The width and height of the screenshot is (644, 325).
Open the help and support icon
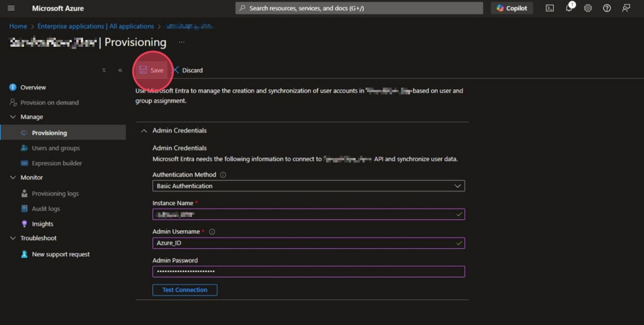click(x=607, y=8)
